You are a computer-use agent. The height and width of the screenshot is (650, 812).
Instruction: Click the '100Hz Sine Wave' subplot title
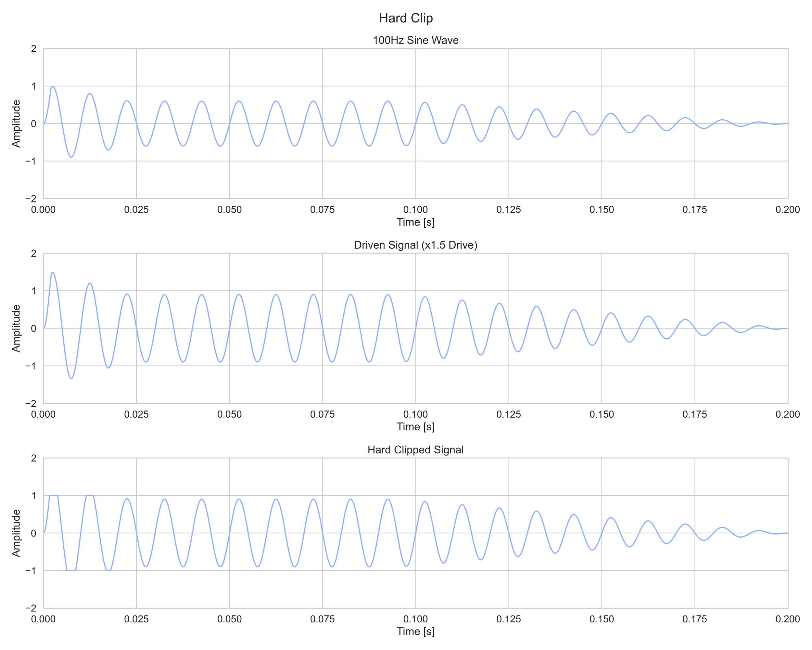point(415,40)
